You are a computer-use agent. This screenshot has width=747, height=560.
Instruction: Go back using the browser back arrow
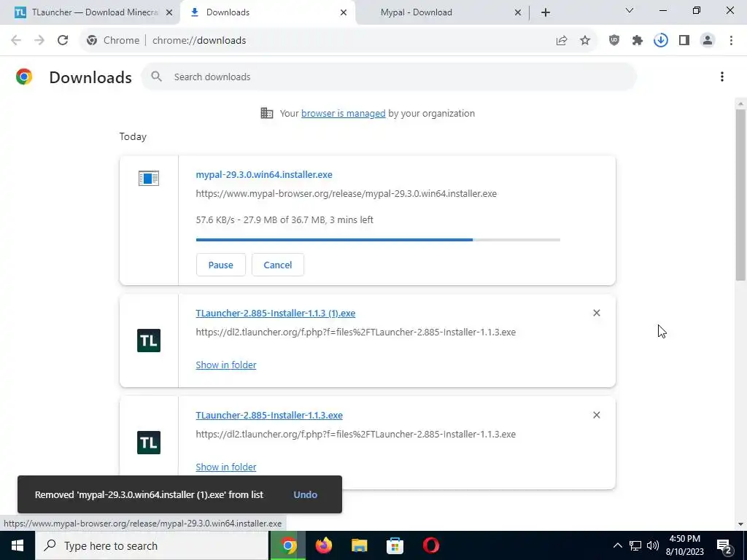(x=16, y=41)
